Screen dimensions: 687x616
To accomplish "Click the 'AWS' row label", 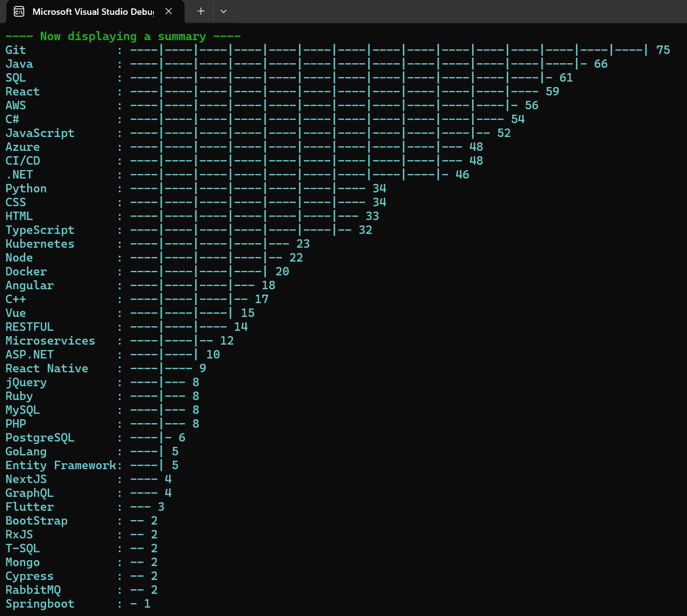I will (16, 105).
